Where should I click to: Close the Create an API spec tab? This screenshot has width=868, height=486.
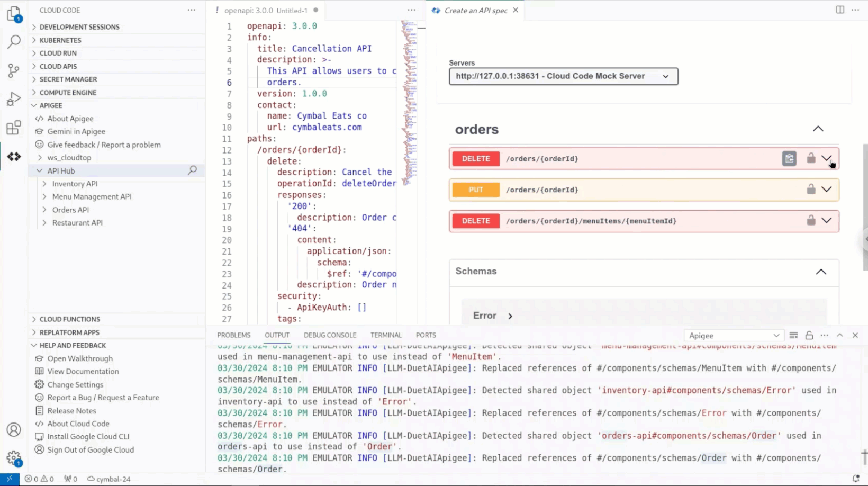click(516, 10)
